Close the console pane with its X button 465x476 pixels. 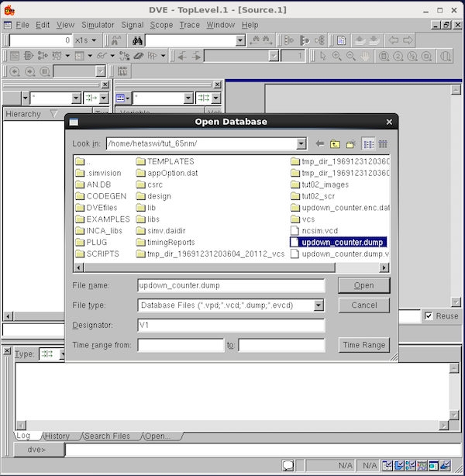[x=7, y=350]
